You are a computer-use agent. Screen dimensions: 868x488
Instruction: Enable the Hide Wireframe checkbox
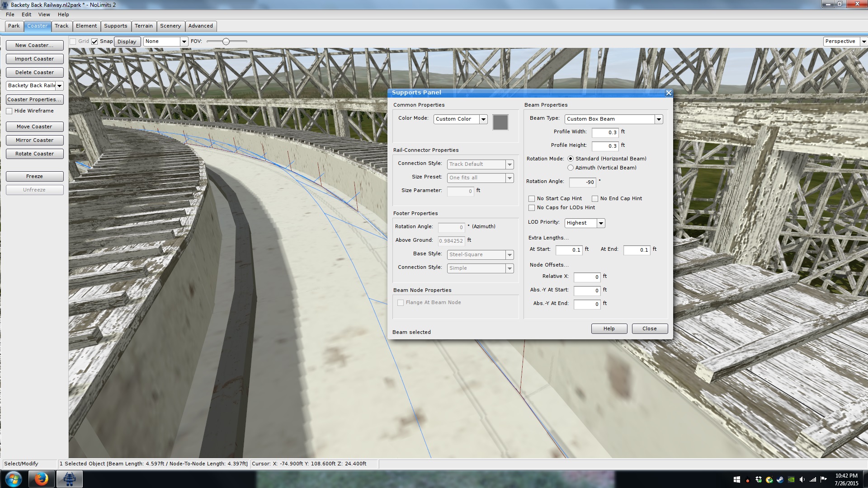click(9, 111)
